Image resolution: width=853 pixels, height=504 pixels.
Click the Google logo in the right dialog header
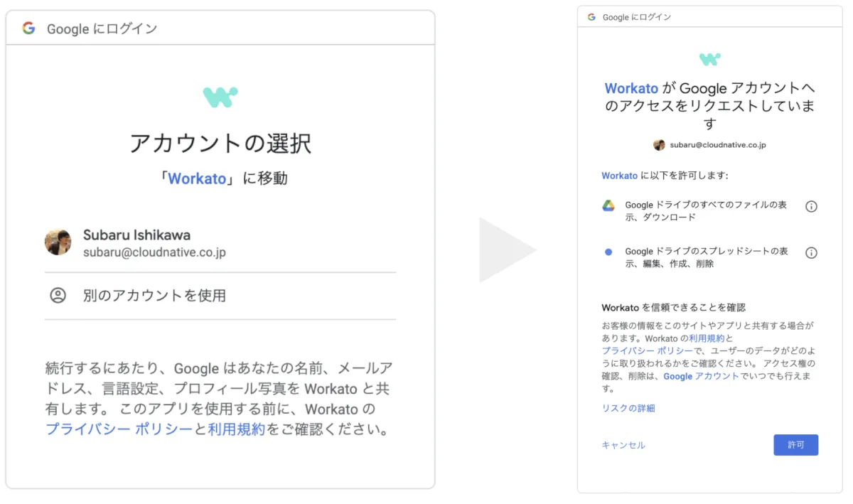[x=591, y=17]
